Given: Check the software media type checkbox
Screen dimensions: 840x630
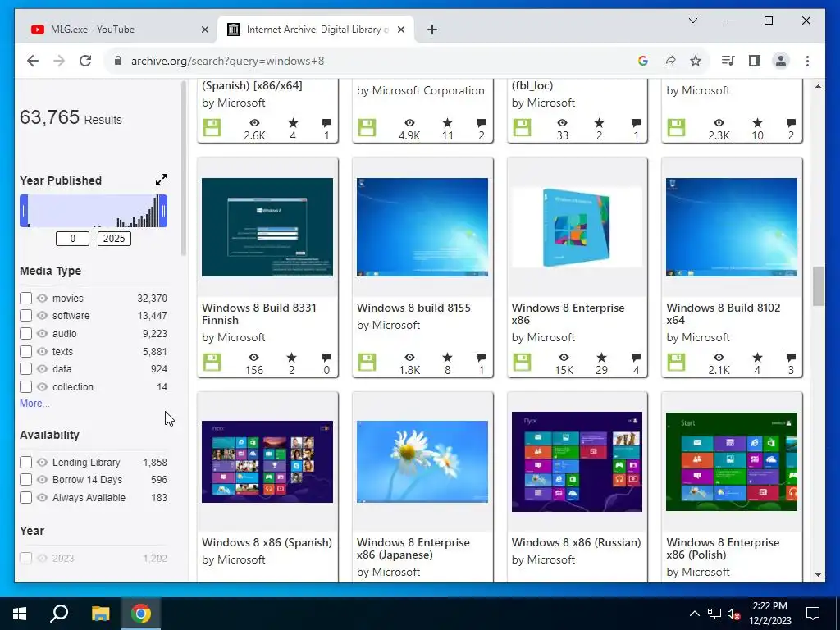Looking at the screenshot, I should [25, 316].
